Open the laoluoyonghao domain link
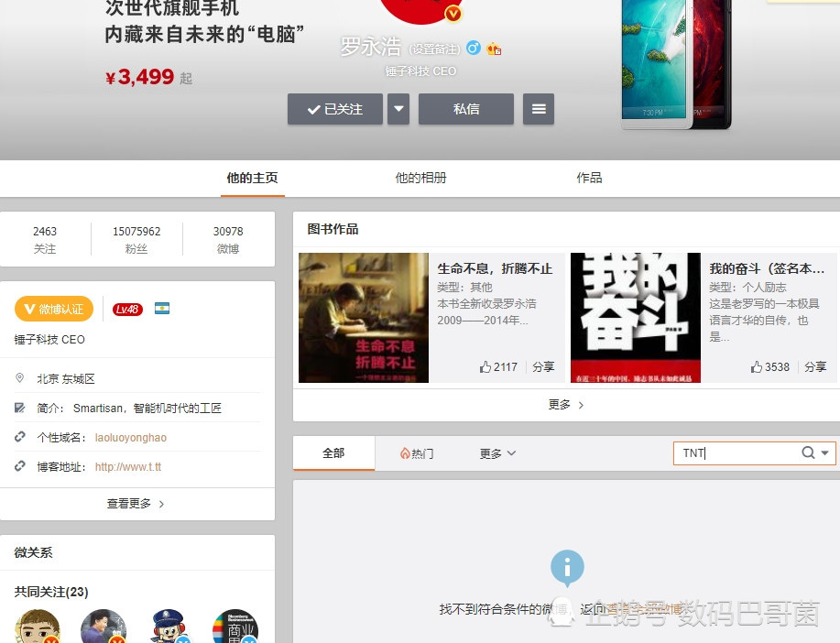Viewport: 840px width, 643px height. point(131,438)
